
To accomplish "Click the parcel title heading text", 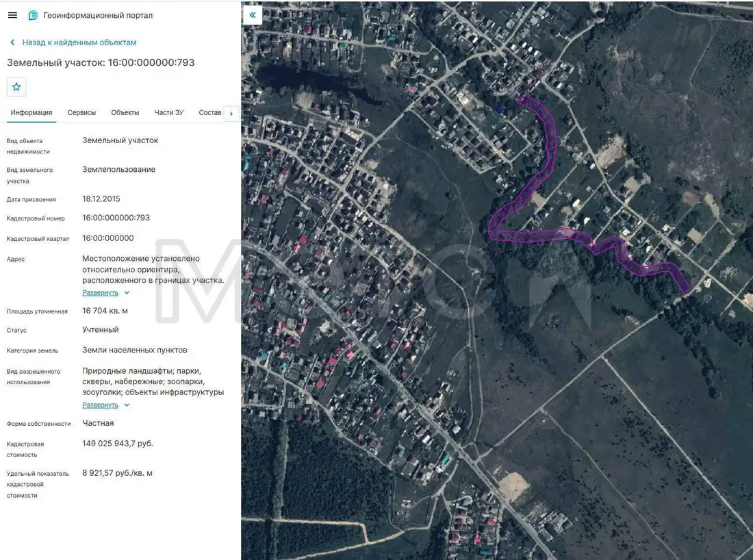I will tap(101, 62).
